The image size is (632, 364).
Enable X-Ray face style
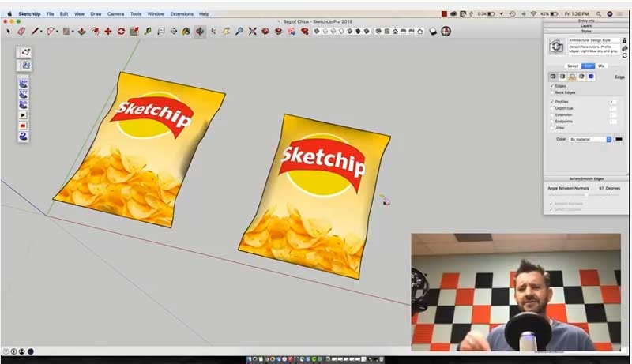pos(318,31)
